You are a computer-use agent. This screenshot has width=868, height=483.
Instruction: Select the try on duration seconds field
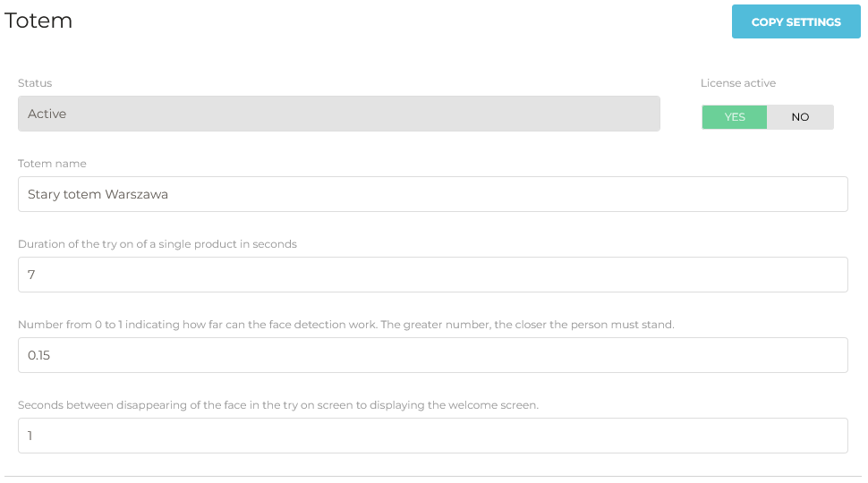click(x=432, y=275)
